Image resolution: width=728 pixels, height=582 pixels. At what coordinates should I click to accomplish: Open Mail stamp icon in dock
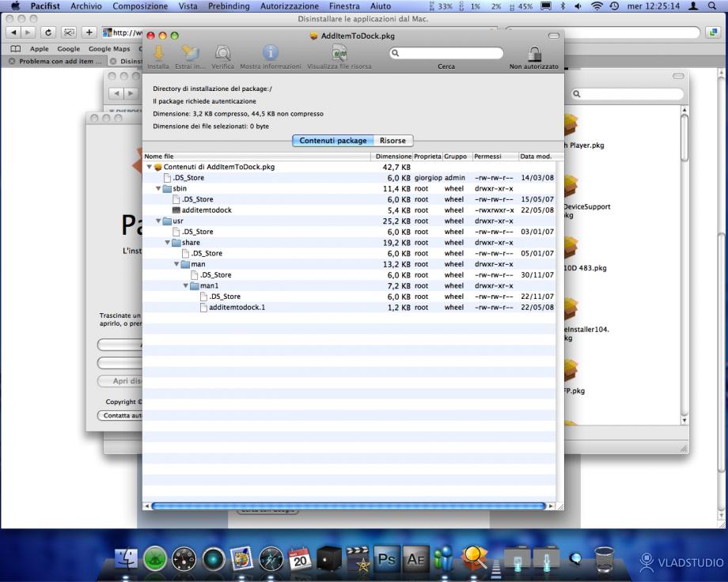click(241, 559)
